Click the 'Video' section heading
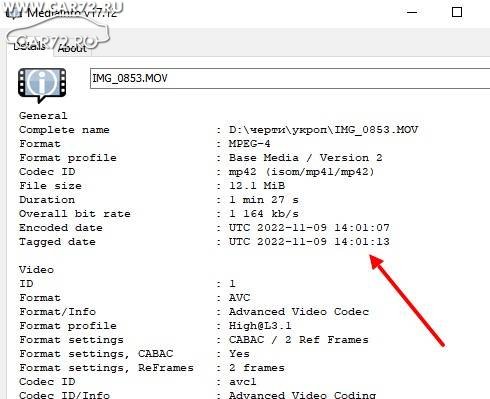Viewport: 490px width, 399px height. pos(36,270)
